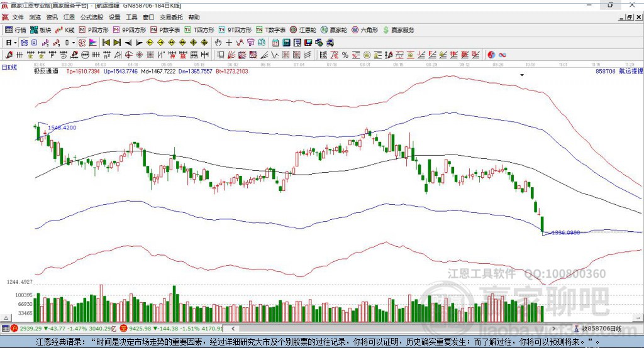This screenshot has height=348, width=644.
Task: Select the red pencil drawing tool
Action: pyautogui.click(x=9, y=55)
